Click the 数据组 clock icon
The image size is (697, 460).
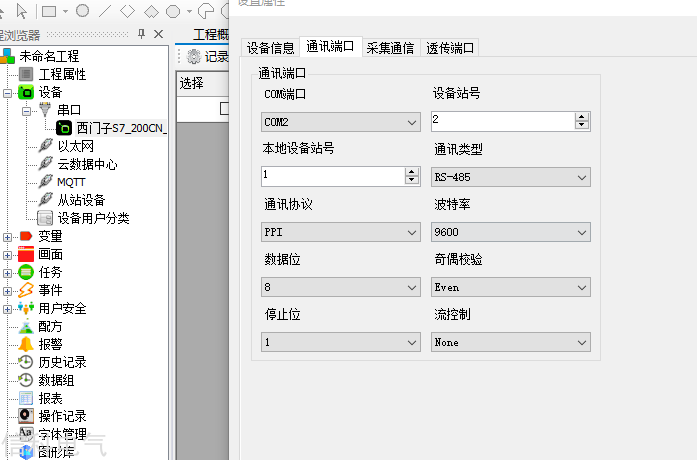coord(26,380)
